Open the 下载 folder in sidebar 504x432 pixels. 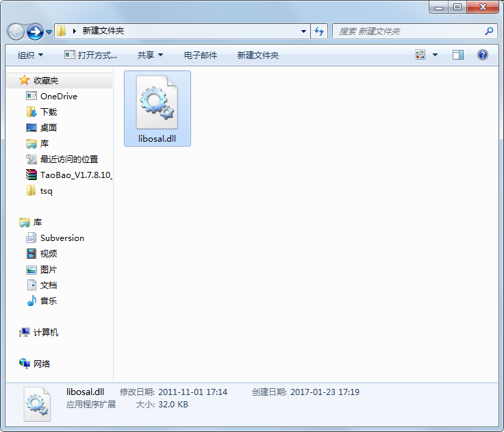49,112
